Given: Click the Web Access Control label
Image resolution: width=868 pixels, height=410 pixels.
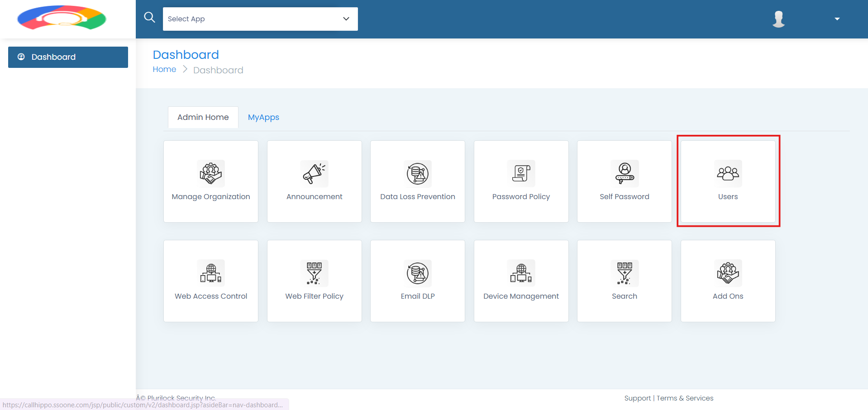Looking at the screenshot, I should tap(211, 296).
